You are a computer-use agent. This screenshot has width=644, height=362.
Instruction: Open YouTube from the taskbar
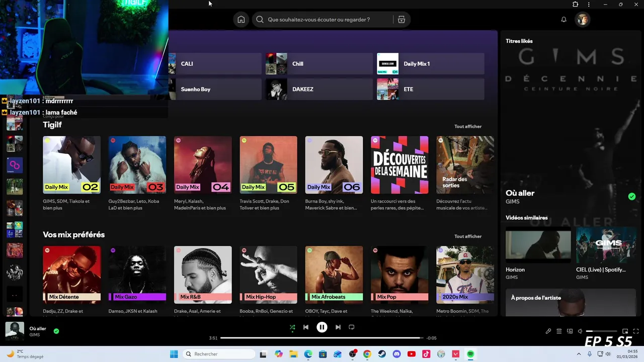412,354
